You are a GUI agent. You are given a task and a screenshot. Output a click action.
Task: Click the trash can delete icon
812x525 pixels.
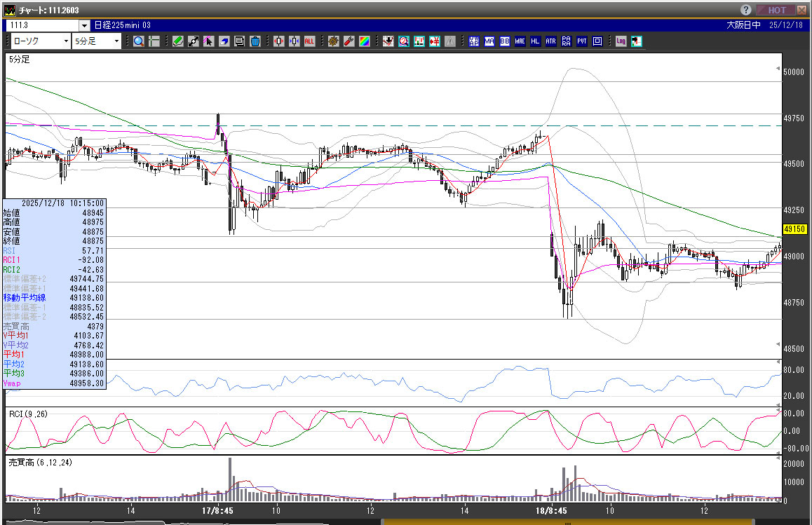pyautogui.click(x=255, y=41)
